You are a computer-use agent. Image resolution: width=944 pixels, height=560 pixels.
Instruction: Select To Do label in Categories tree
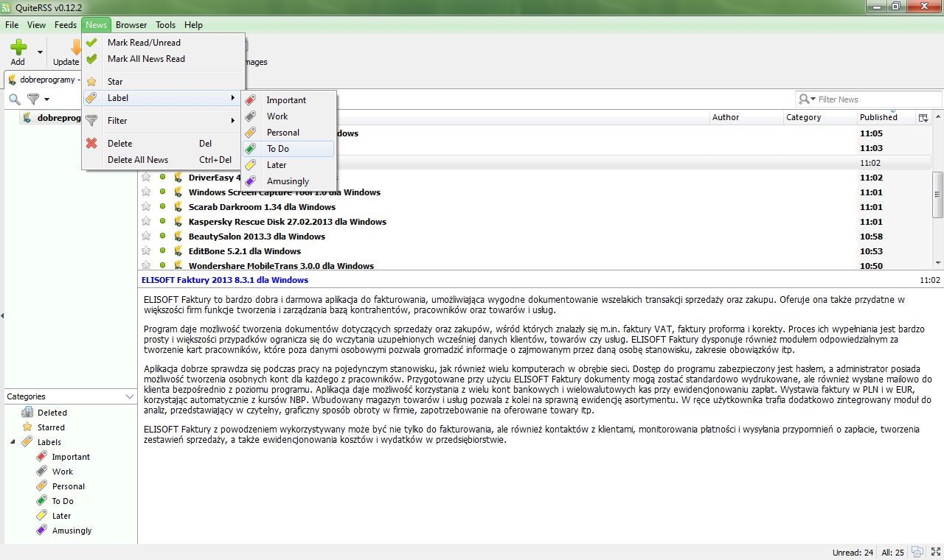tap(62, 501)
